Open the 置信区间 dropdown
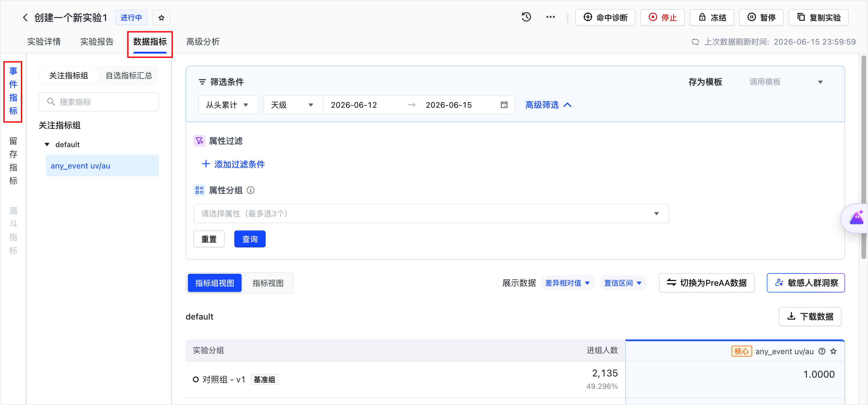The width and height of the screenshot is (868, 405). 623,283
